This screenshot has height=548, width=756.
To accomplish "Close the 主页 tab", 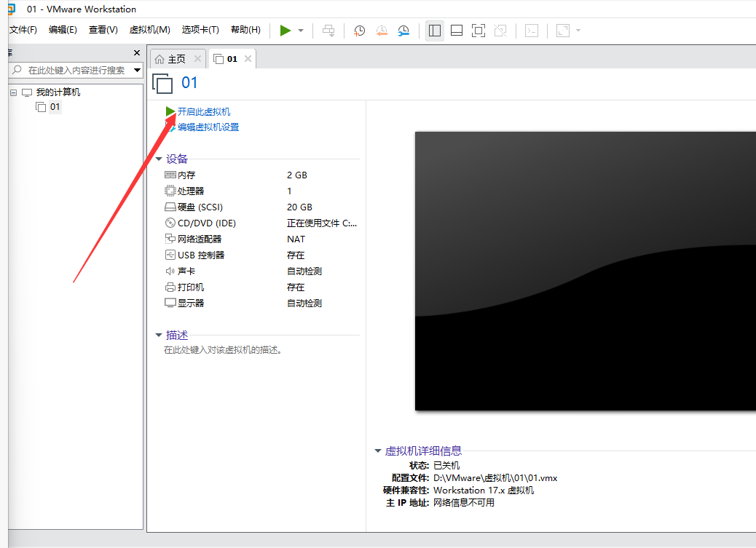I will click(x=197, y=58).
